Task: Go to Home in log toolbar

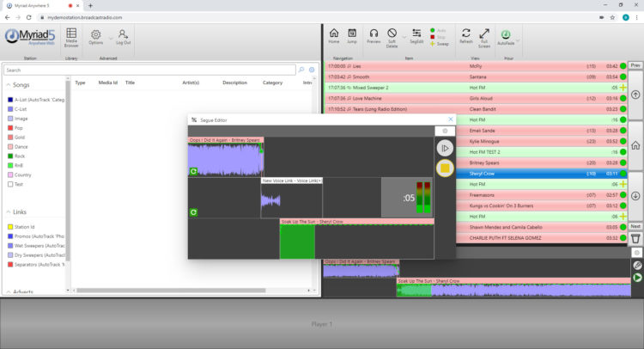Action: click(x=334, y=36)
